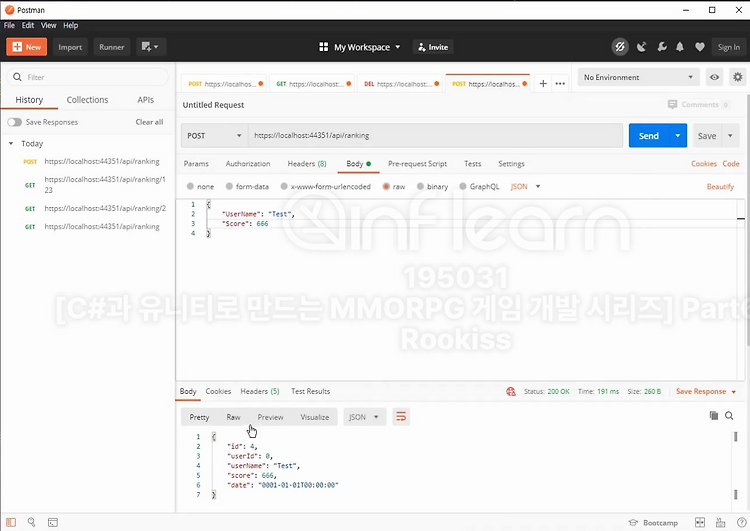Image resolution: width=750 pixels, height=531 pixels.
Task: Select the binary body type
Action: tap(432, 187)
